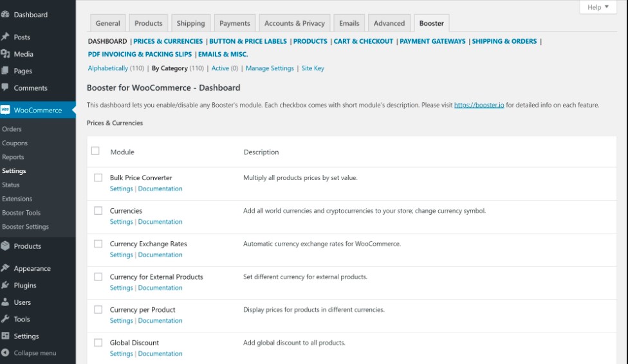Screen dimensions: 628x364
Task: Open the Advanced tab
Action: (389, 23)
